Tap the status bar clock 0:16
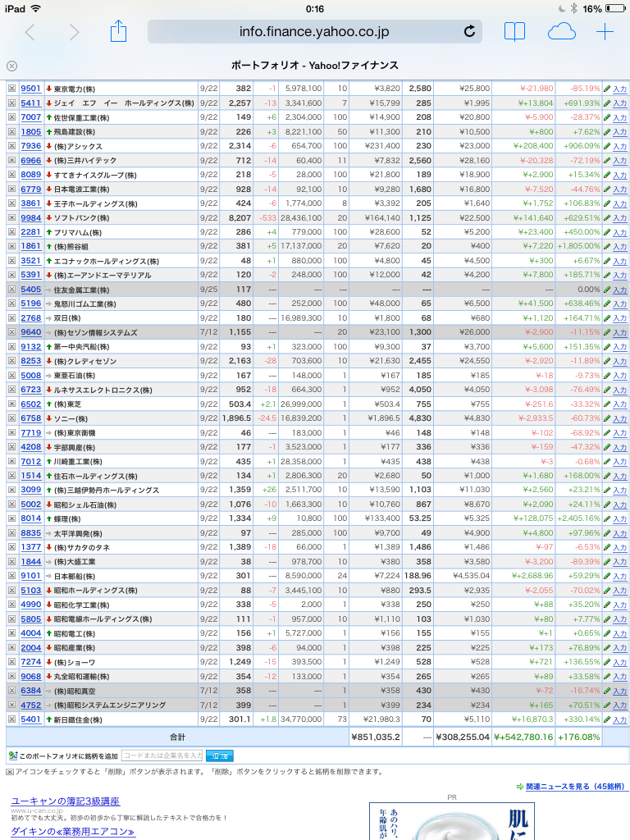 (315, 8)
